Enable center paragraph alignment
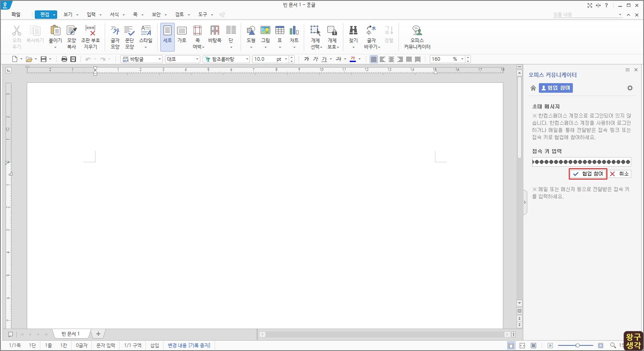 click(x=391, y=59)
